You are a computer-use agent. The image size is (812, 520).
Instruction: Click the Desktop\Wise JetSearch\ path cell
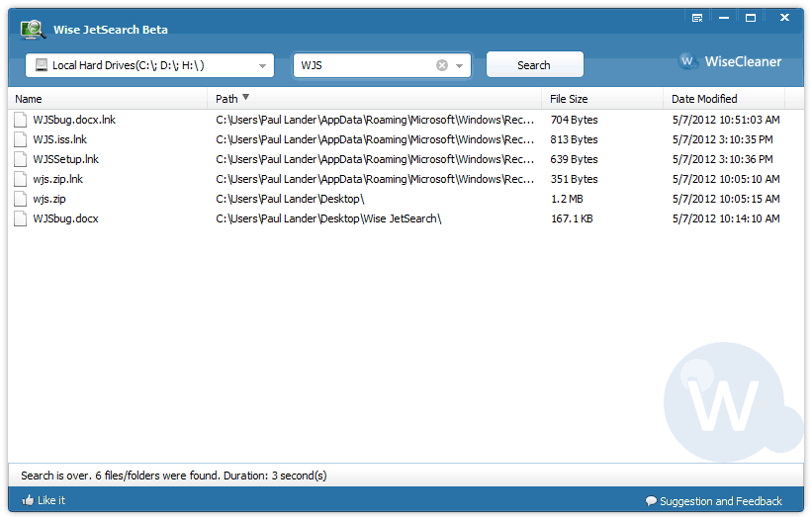(x=328, y=218)
